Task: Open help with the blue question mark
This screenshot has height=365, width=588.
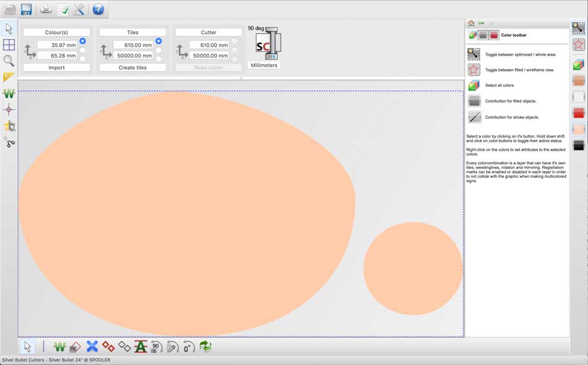Action: (x=98, y=9)
